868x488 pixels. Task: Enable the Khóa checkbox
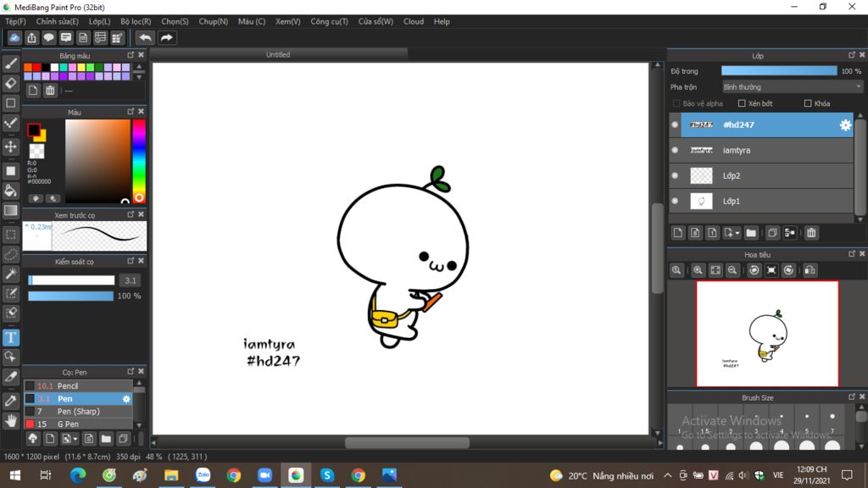click(x=808, y=103)
